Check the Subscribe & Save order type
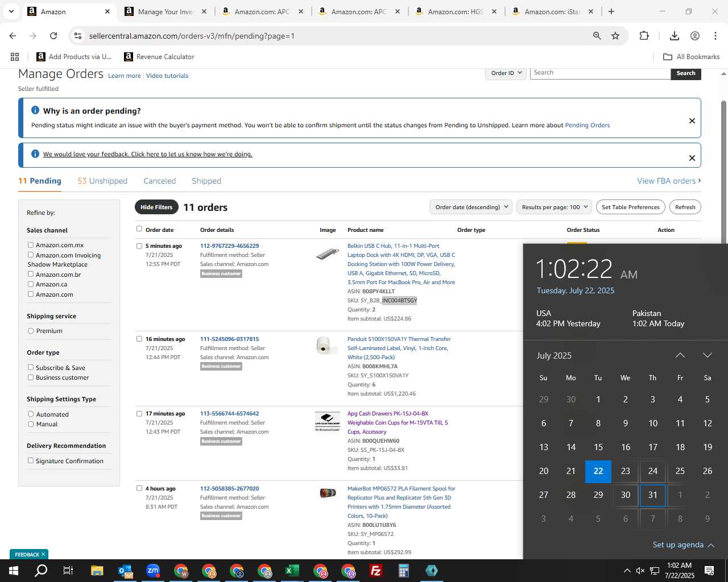 pos(31,367)
